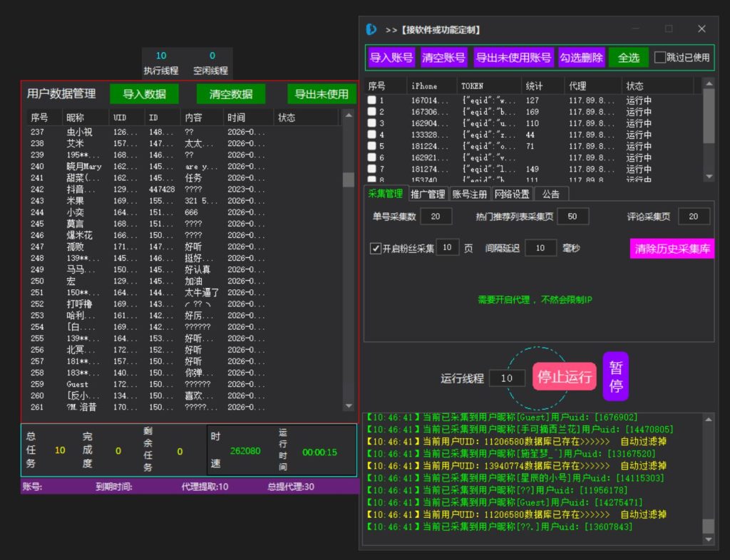
Task: Click scroll-down arrow of account list
Action: [709, 176]
